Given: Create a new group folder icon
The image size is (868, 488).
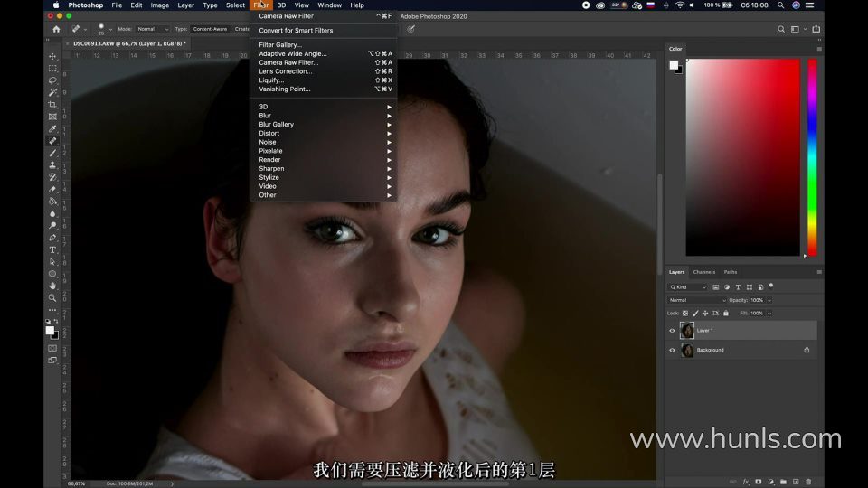Looking at the screenshot, I should coord(783,482).
